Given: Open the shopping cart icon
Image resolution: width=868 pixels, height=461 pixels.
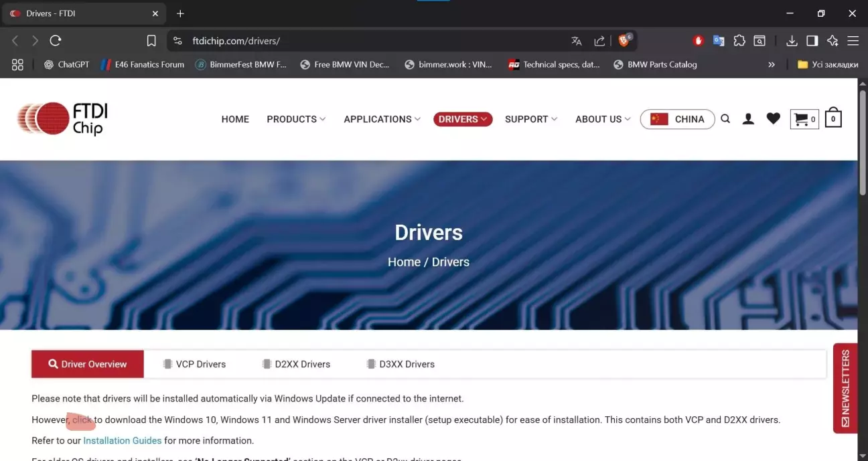Looking at the screenshot, I should coord(804,119).
